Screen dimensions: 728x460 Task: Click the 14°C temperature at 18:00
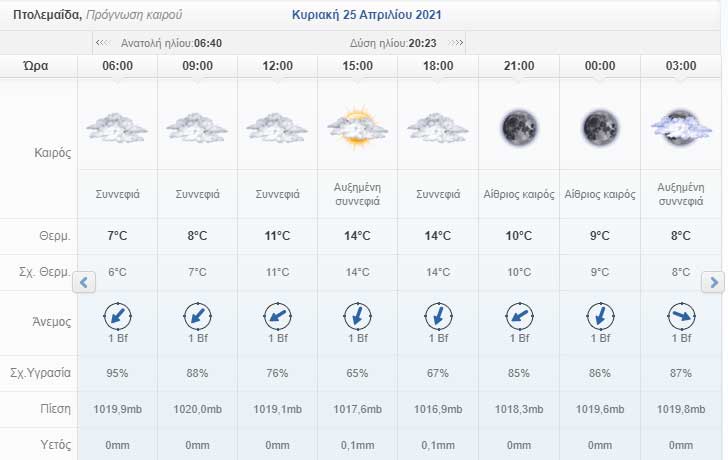(437, 236)
